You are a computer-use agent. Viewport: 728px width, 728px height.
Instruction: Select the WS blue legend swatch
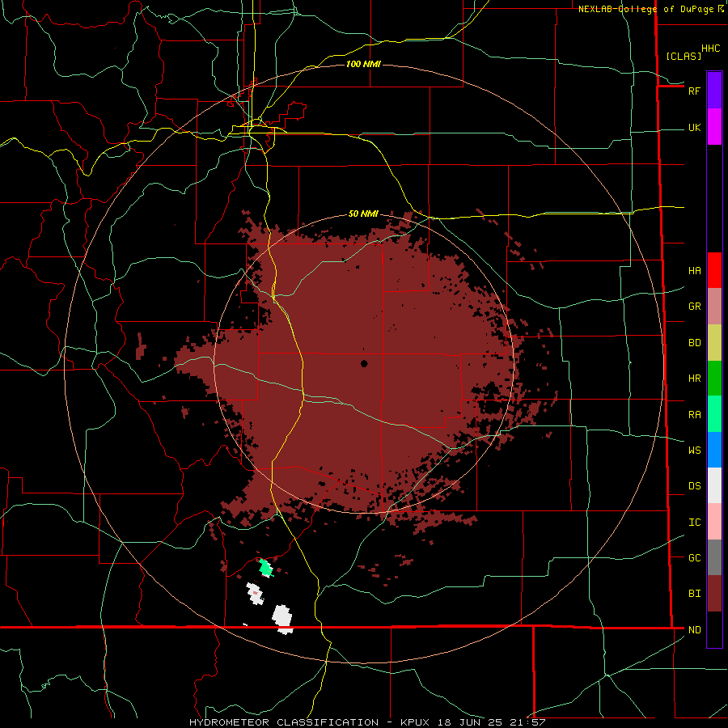tap(714, 450)
